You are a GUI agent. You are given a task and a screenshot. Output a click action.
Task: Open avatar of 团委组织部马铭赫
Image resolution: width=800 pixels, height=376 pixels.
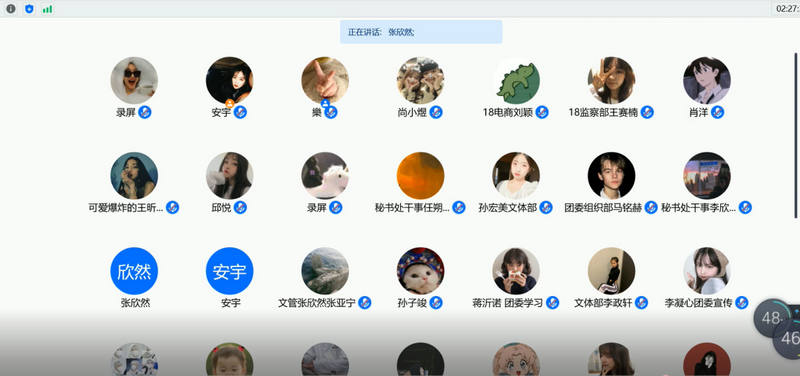pyautogui.click(x=611, y=176)
